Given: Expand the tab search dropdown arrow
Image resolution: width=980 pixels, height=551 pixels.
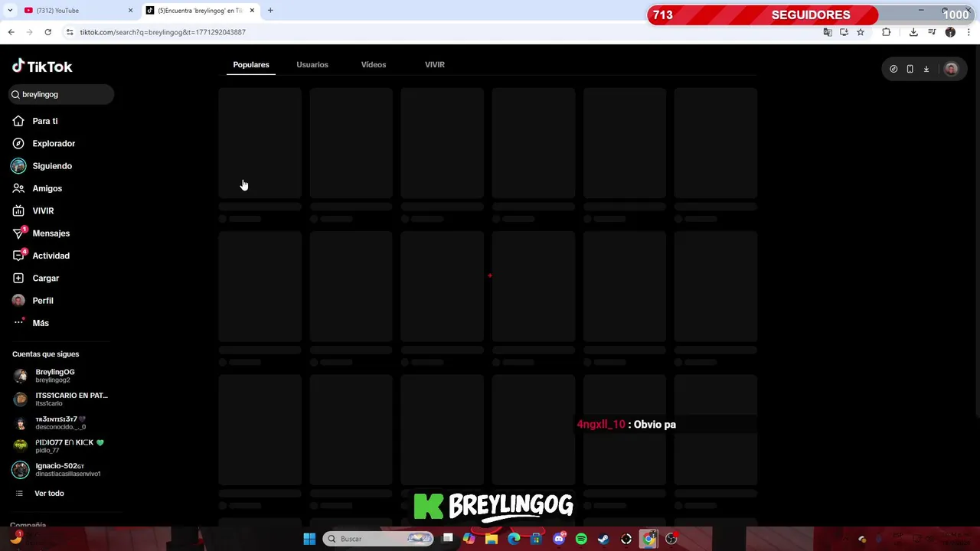Looking at the screenshot, I should (x=10, y=11).
